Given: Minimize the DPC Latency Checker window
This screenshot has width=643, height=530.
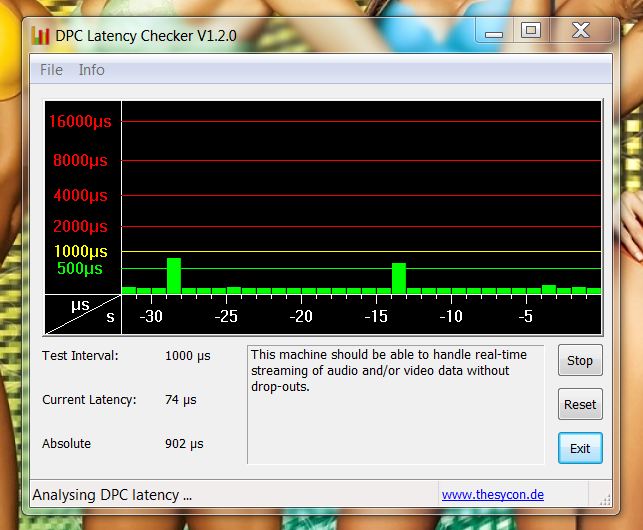Looking at the screenshot, I should coord(494,31).
